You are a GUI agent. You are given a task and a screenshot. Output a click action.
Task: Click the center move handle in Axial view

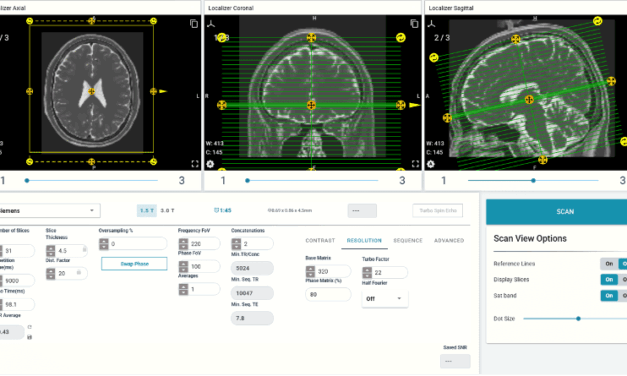click(x=92, y=92)
